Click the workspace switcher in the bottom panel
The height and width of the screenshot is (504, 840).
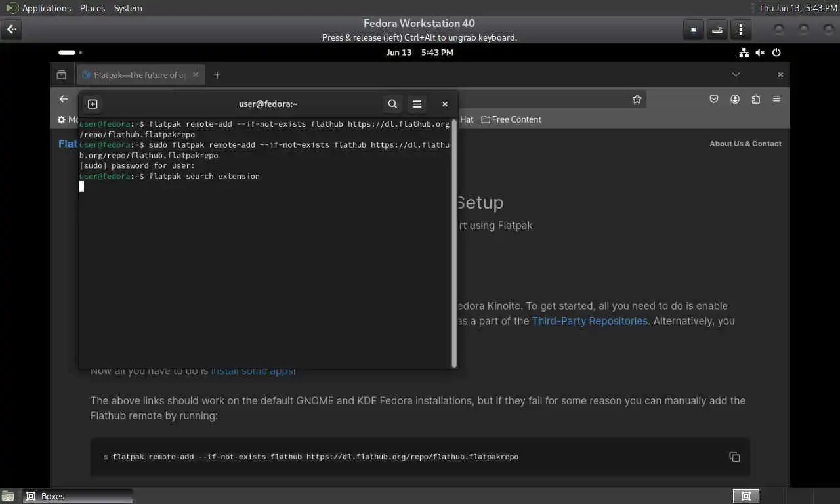(x=745, y=496)
